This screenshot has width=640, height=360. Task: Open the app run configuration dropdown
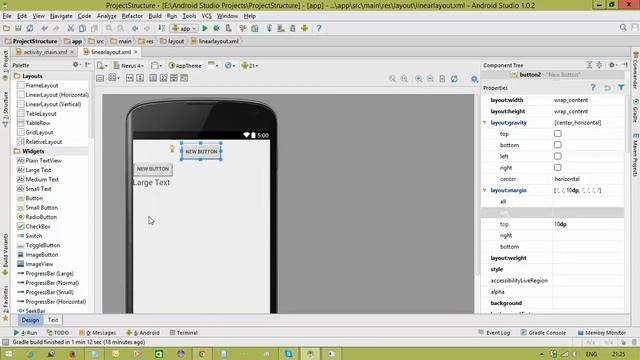click(184, 28)
